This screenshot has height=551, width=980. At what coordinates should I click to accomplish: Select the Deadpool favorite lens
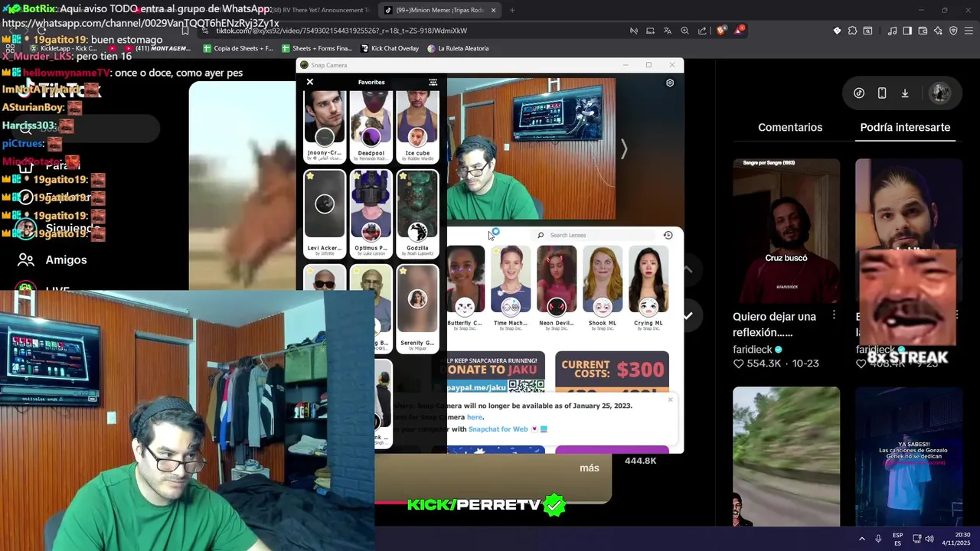371,126
